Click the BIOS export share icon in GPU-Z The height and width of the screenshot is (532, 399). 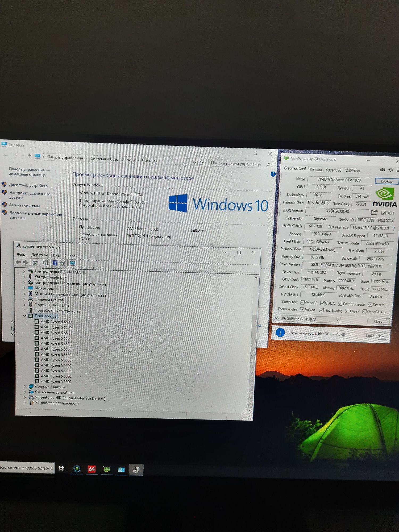[x=374, y=212]
